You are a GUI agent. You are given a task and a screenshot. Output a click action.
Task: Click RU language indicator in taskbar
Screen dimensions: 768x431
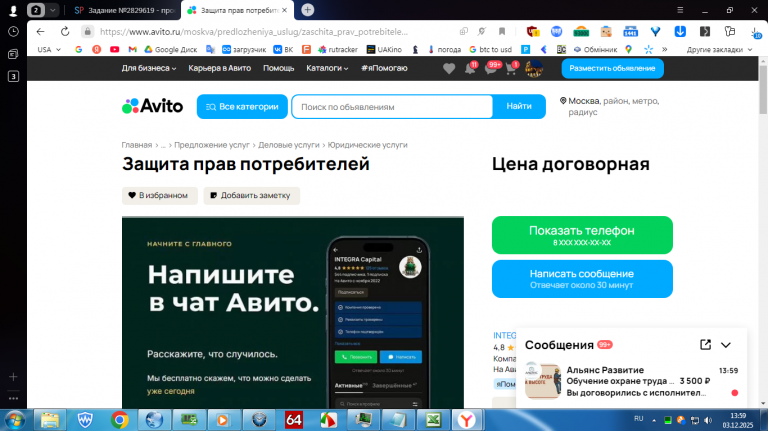pos(638,419)
